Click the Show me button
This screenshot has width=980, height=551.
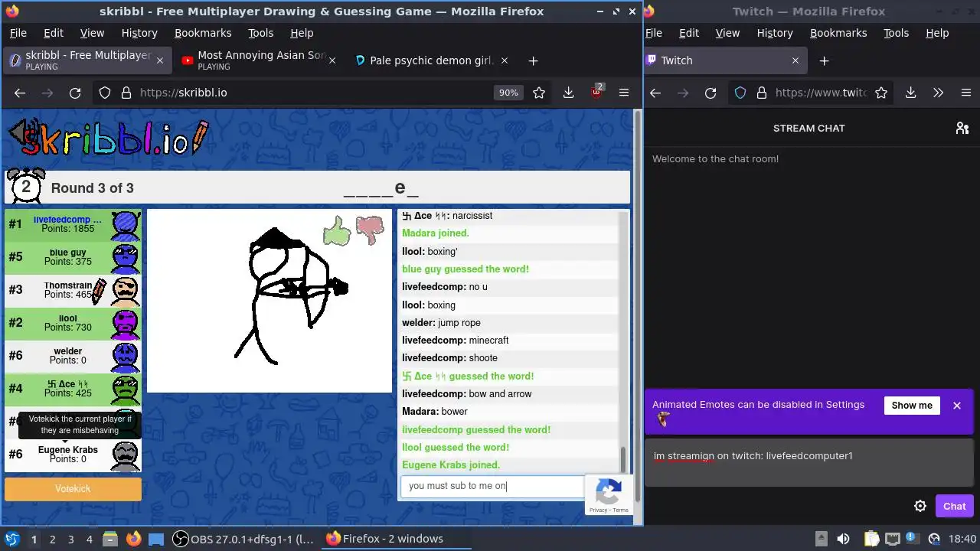click(x=912, y=406)
